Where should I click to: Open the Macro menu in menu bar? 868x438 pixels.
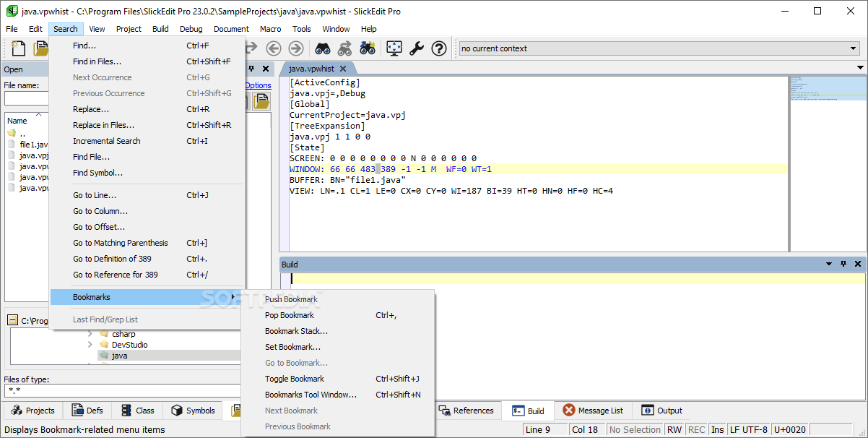point(271,29)
